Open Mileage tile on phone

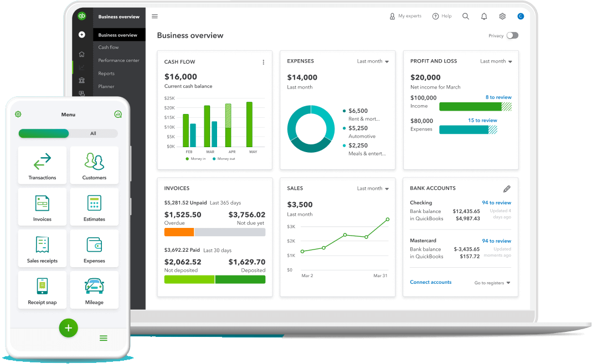pyautogui.click(x=94, y=290)
